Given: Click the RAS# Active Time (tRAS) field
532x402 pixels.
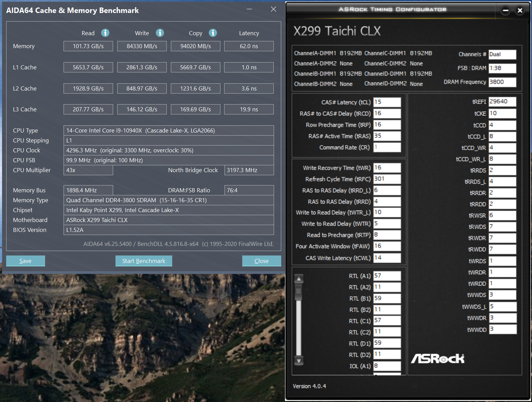Looking at the screenshot, I should click(x=387, y=136).
